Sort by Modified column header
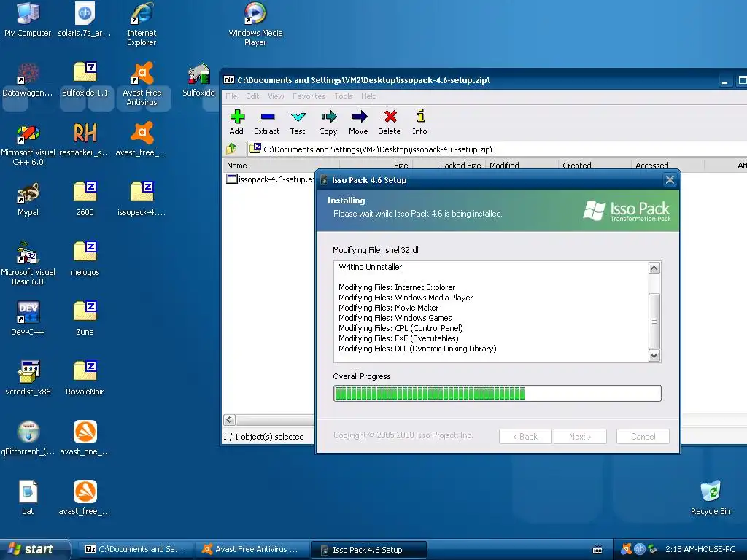This screenshot has width=747, height=560. tap(522, 166)
